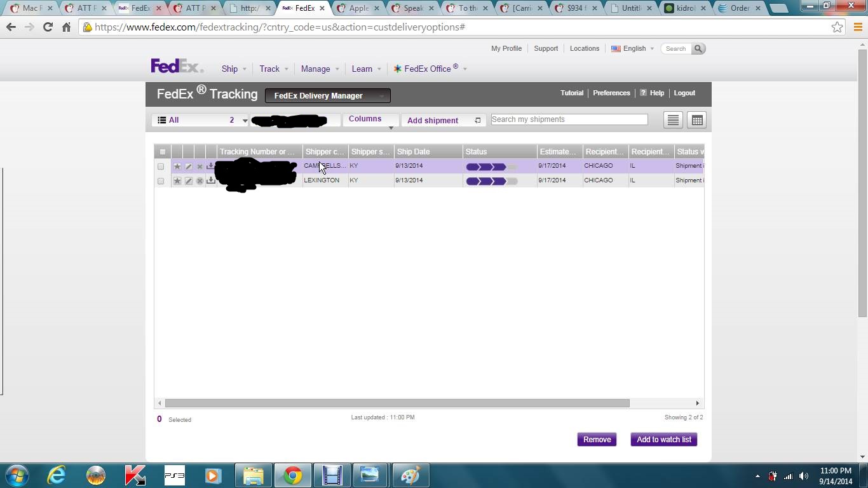Check the CAMPBELLSVILLE shipment checkbox

click(x=161, y=166)
